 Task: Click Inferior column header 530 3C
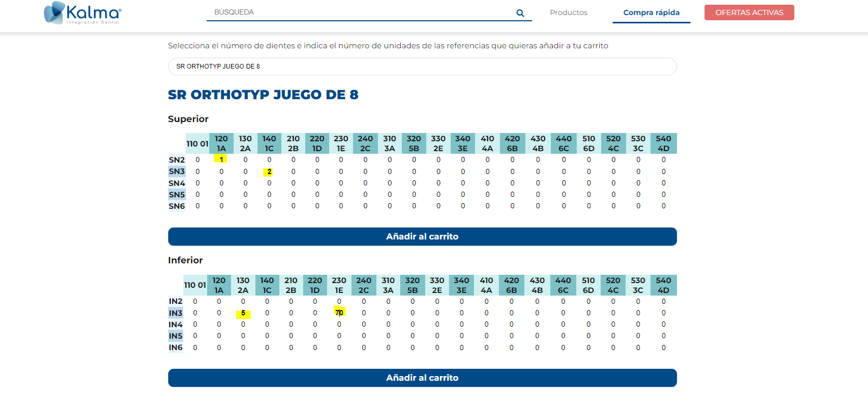pyautogui.click(x=638, y=285)
